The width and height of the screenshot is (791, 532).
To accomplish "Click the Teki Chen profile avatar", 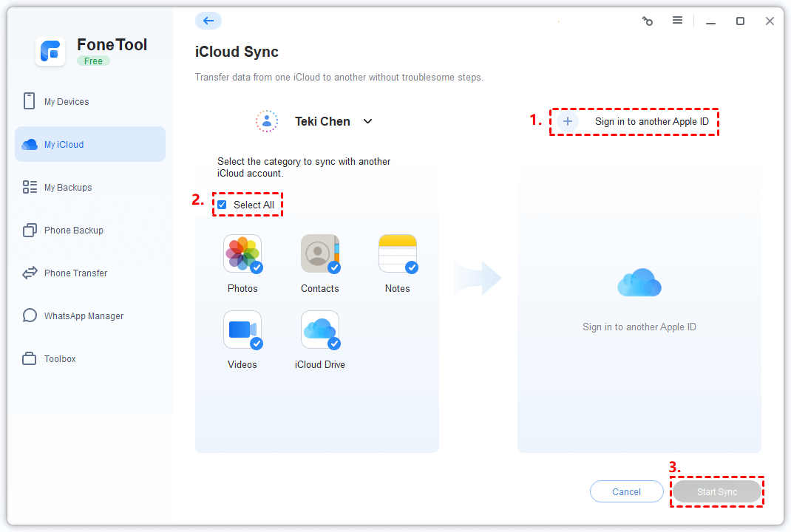I will 267,121.
